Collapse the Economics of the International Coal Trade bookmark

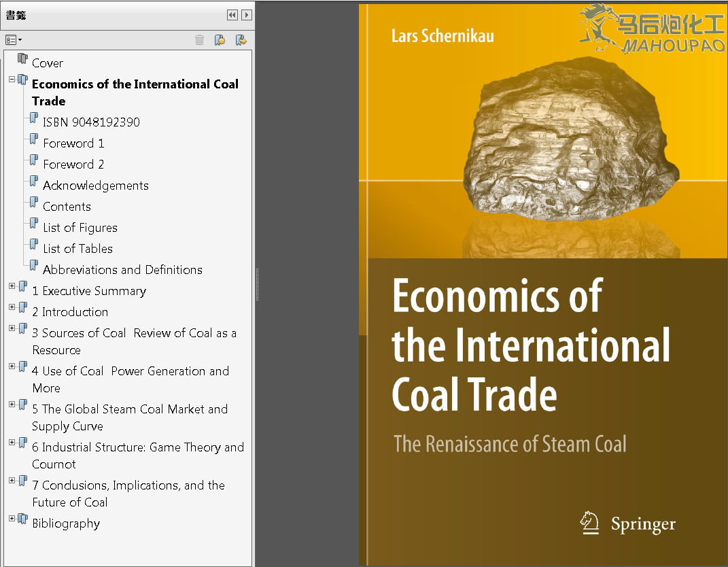12,80
